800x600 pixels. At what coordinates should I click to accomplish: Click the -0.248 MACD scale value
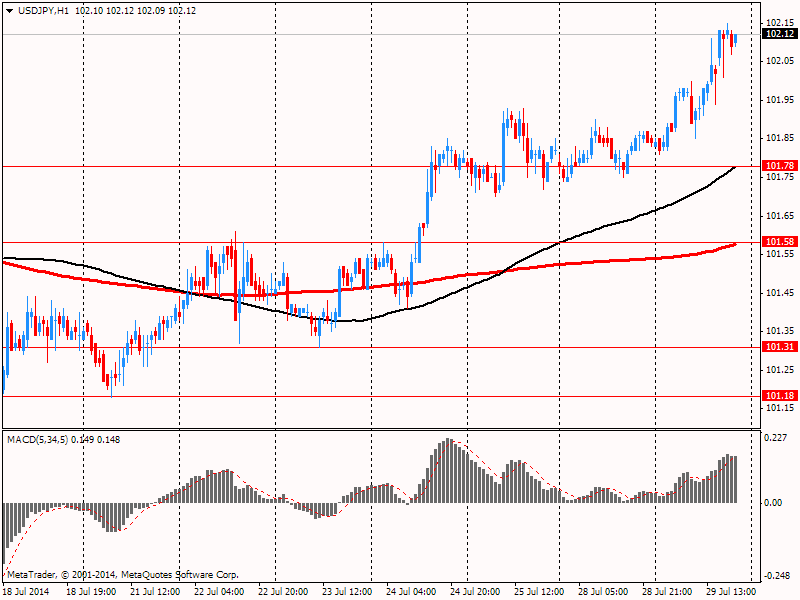[776, 576]
